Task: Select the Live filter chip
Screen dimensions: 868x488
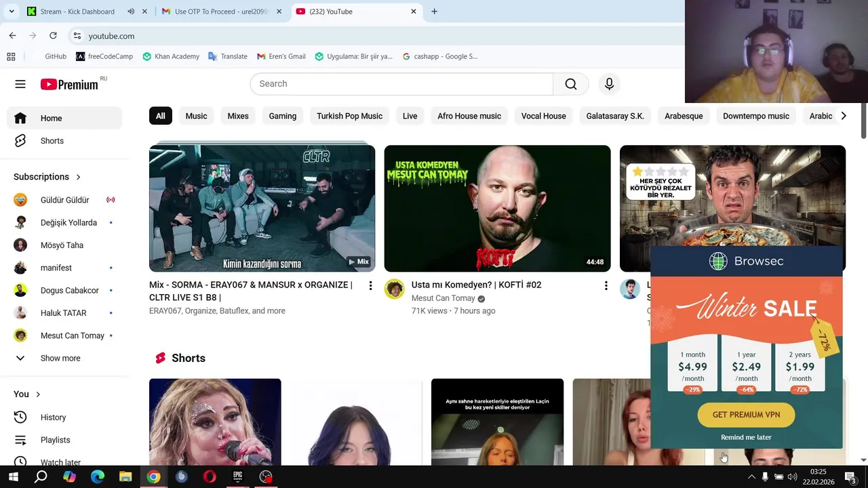Action: coord(410,116)
